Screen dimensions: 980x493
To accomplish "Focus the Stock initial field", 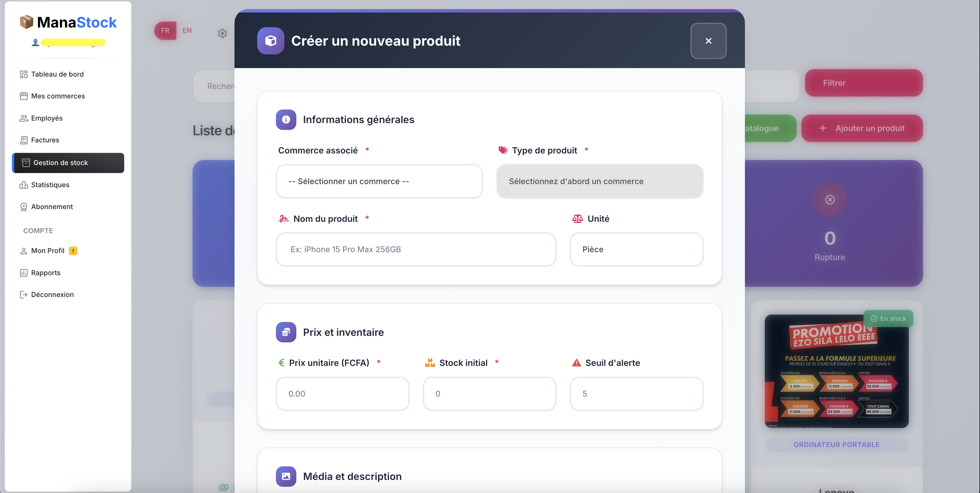I will pos(489,394).
